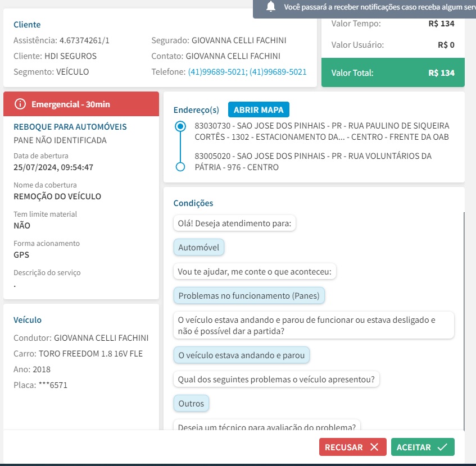Click the Tem limite material NÃO value
The width and height of the screenshot is (476, 466).
[x=22, y=226]
